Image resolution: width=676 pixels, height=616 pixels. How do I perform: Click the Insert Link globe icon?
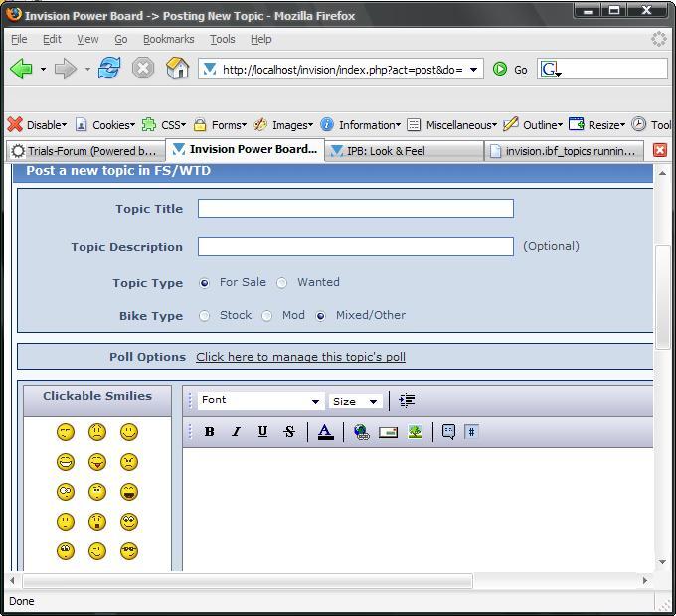click(x=361, y=432)
